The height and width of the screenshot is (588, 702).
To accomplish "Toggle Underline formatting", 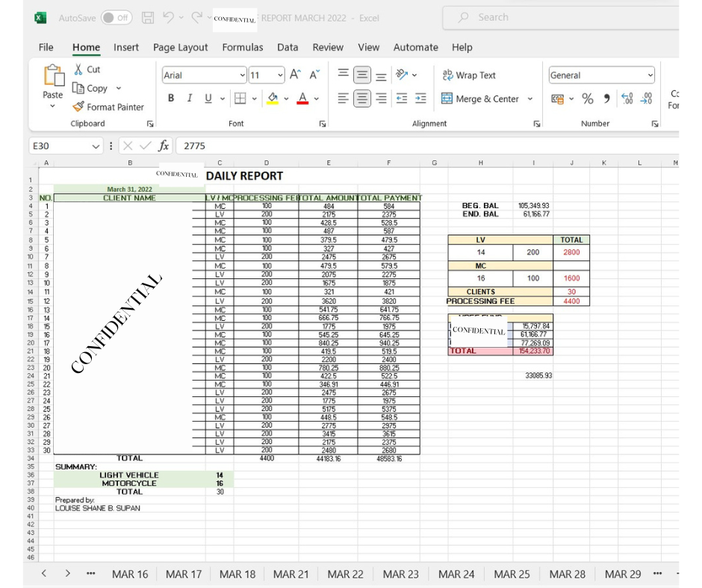I will [208, 98].
